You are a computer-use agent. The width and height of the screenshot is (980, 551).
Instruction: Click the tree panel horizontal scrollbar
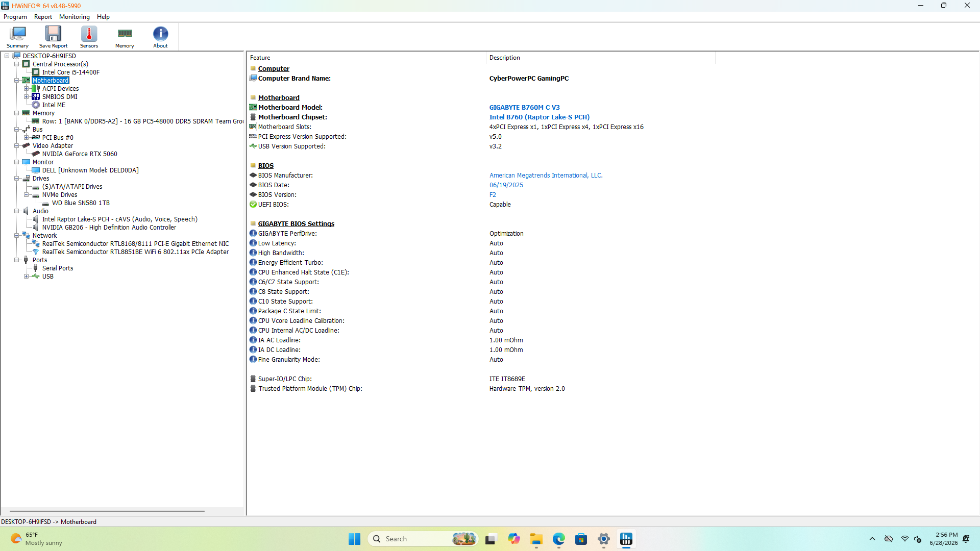click(107, 511)
